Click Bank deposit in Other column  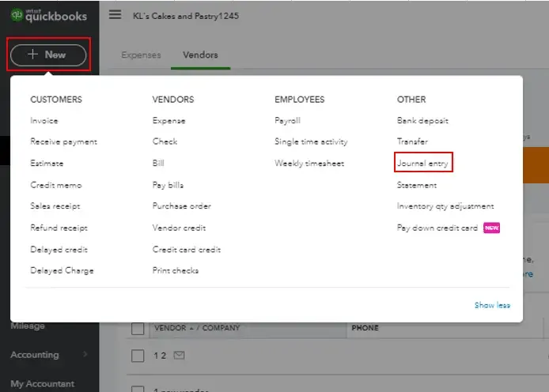422,121
